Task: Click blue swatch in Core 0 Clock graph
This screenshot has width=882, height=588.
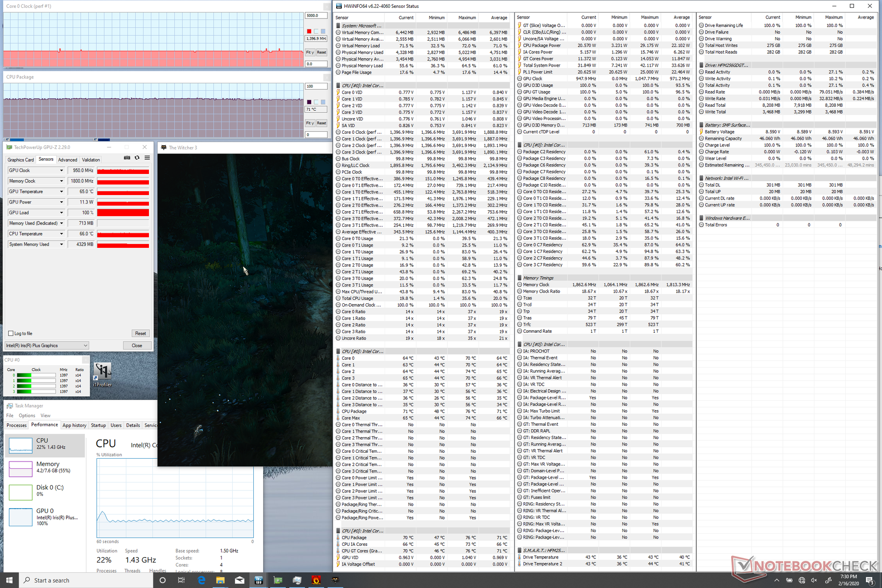Action: 323,31
